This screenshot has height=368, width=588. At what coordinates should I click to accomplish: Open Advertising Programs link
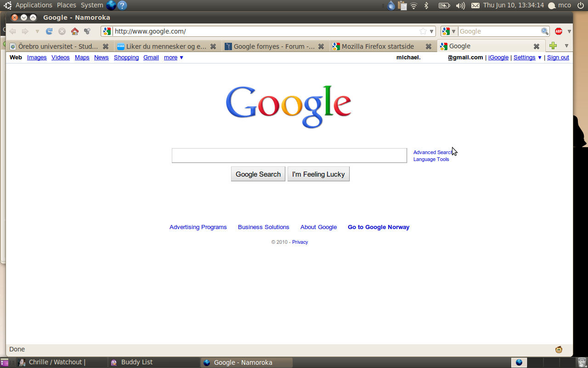198,227
